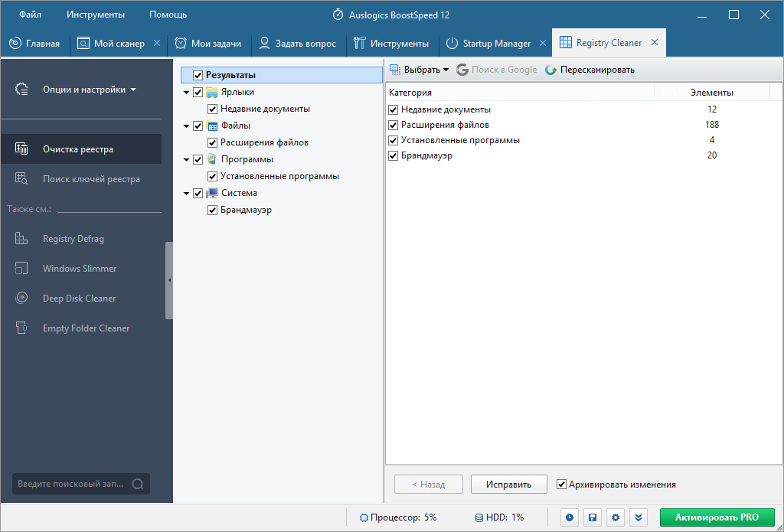Close the Мой сканер tab
Screen dimensions: 784x532
click(156, 43)
